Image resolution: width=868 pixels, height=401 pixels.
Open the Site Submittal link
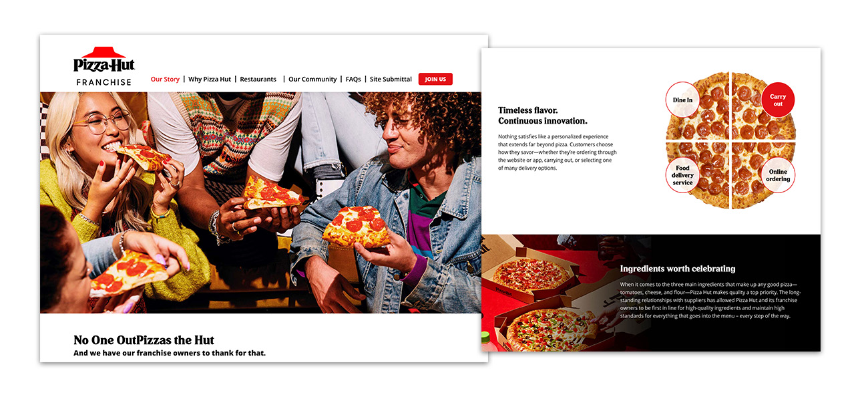pos(391,79)
